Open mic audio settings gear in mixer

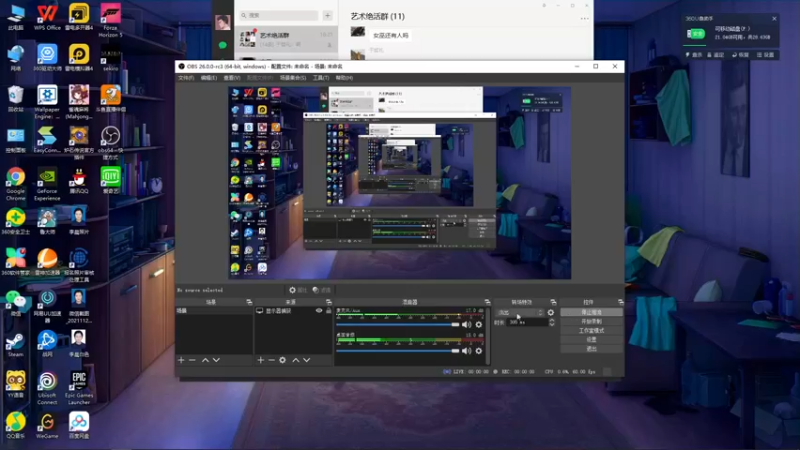click(x=479, y=324)
